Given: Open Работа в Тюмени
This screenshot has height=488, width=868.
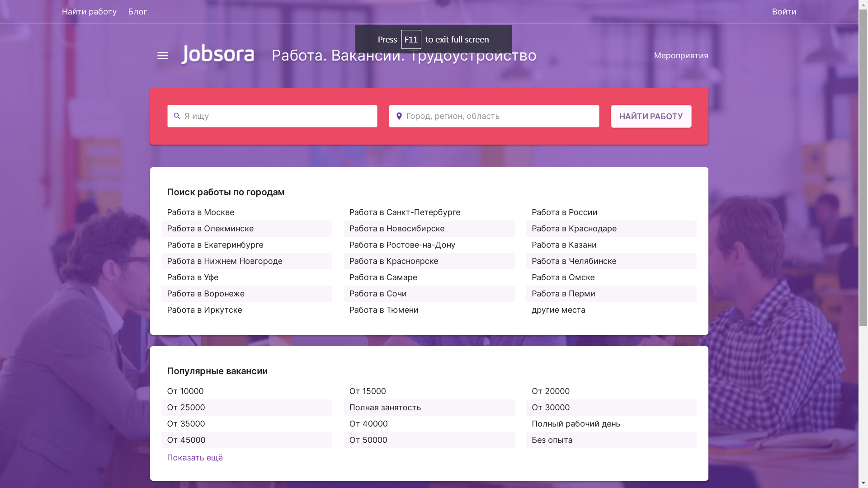Looking at the screenshot, I should (x=384, y=310).
